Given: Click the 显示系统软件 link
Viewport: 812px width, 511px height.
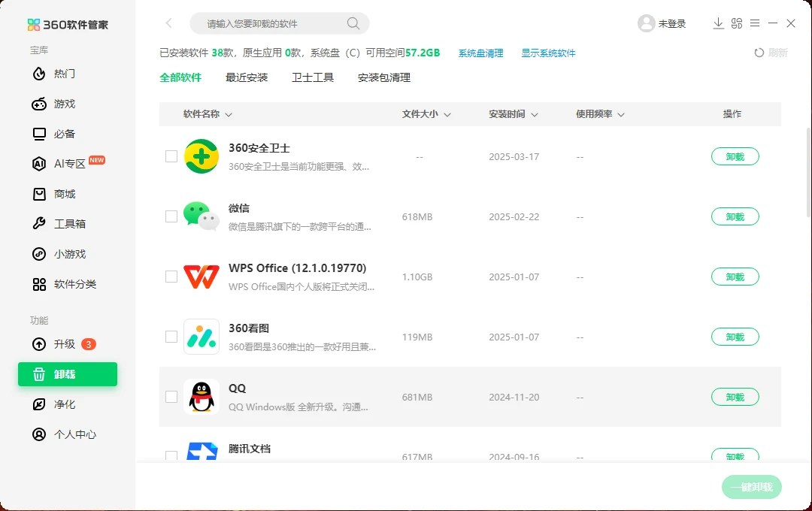Looking at the screenshot, I should pyautogui.click(x=548, y=53).
